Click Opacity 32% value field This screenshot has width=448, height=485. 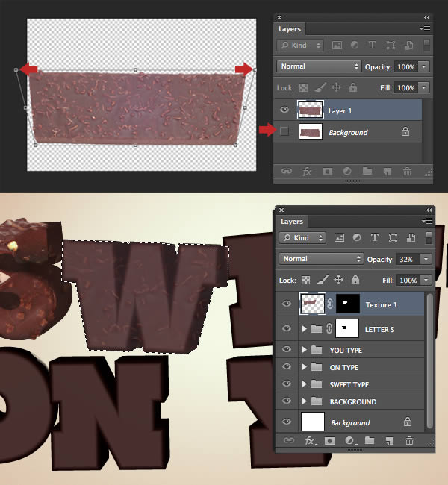tap(408, 259)
